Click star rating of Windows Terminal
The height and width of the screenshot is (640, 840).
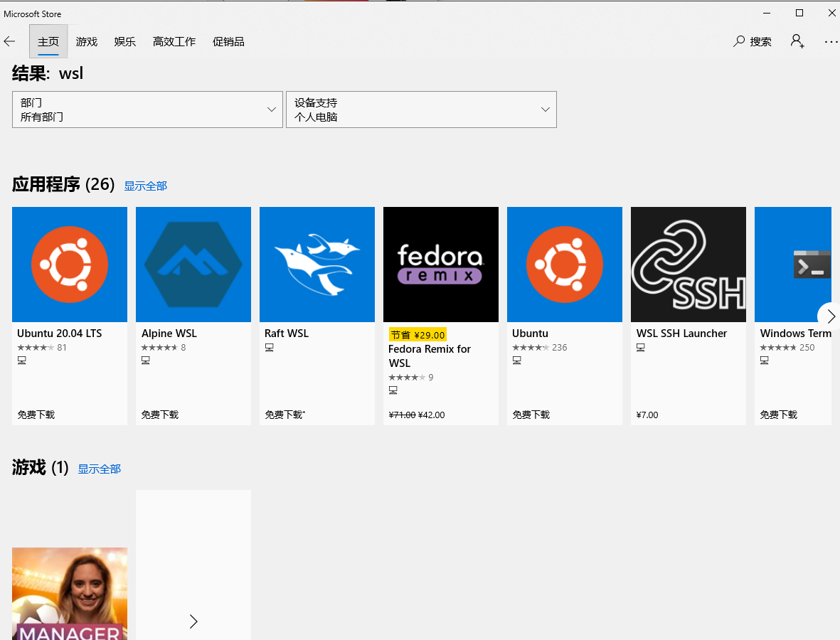(x=778, y=348)
